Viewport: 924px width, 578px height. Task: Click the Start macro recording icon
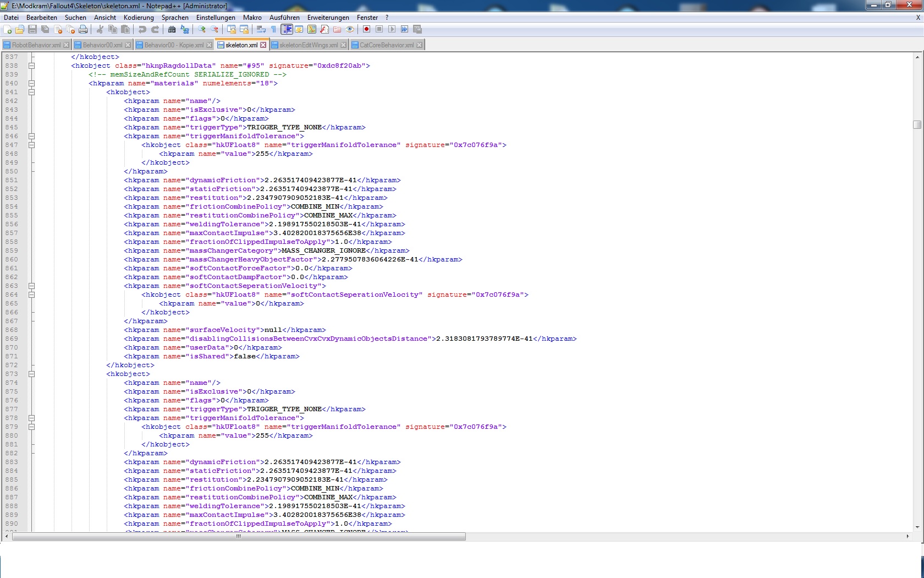(366, 29)
